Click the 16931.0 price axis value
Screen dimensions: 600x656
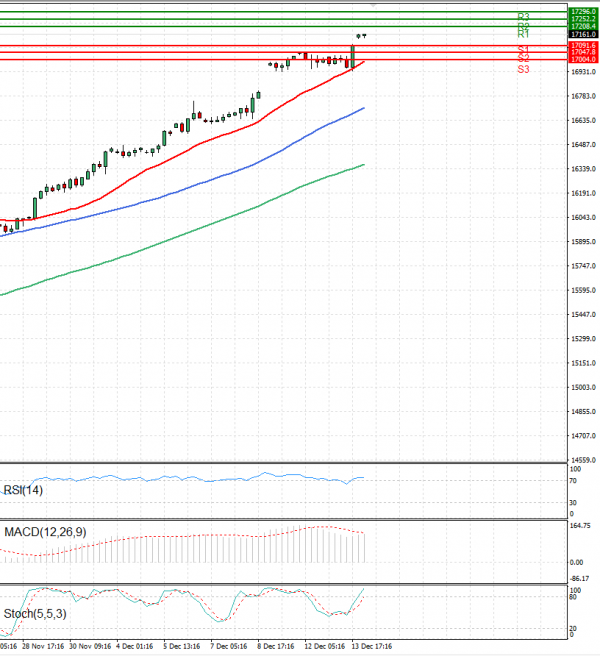pyautogui.click(x=583, y=72)
